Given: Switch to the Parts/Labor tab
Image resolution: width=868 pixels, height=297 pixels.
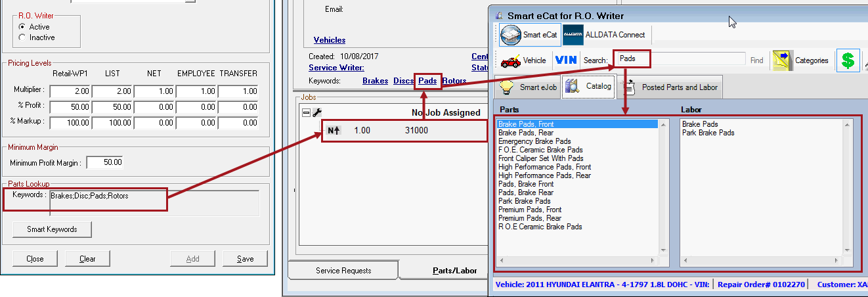Looking at the screenshot, I should pos(454,270).
